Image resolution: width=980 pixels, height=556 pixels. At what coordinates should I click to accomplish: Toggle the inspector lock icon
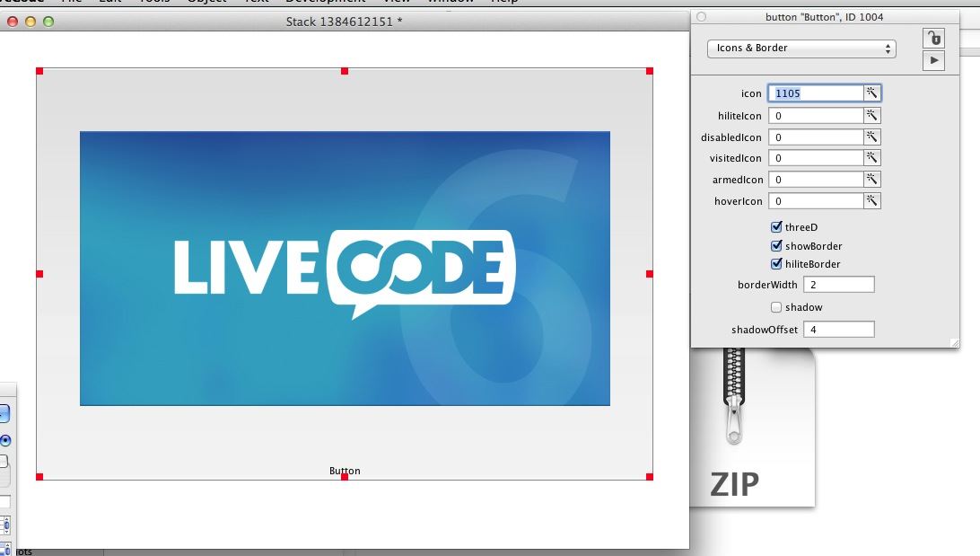coord(933,38)
